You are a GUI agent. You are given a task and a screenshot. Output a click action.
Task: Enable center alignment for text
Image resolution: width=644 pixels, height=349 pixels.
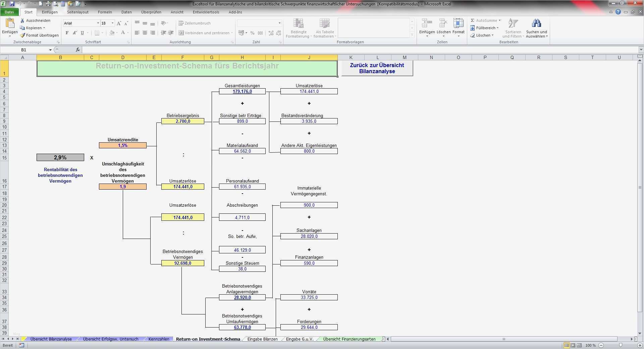145,33
